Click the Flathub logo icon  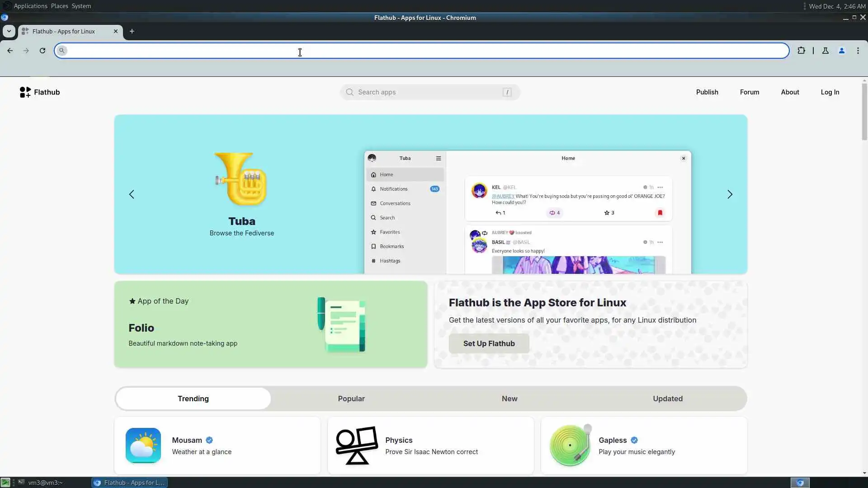click(x=25, y=92)
